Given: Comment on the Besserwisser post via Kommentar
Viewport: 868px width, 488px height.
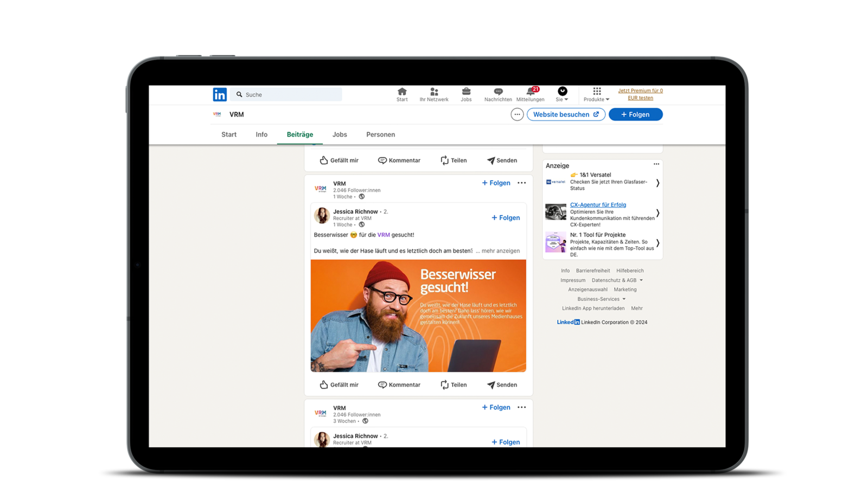Looking at the screenshot, I should tap(399, 384).
